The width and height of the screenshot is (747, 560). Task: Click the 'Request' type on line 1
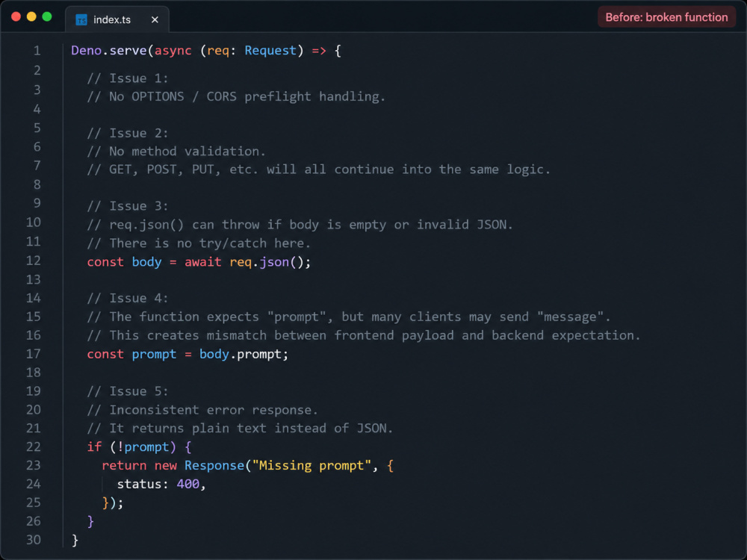point(270,51)
